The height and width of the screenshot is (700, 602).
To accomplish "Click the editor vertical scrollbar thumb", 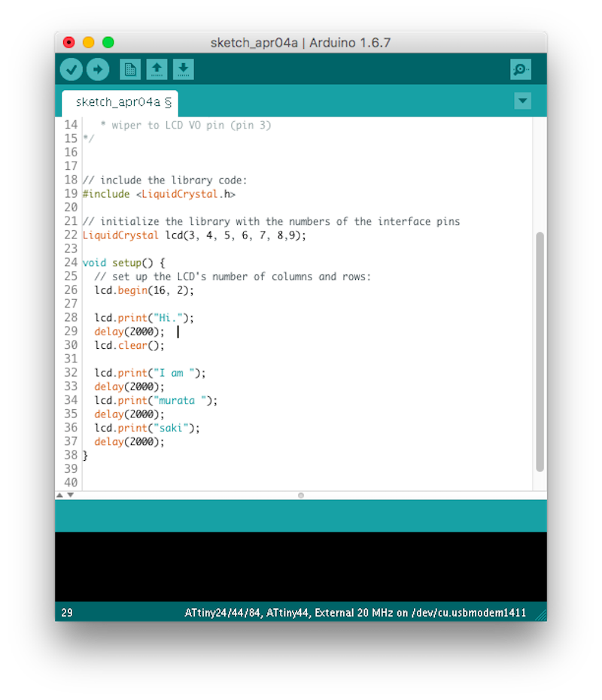I will 540,352.
